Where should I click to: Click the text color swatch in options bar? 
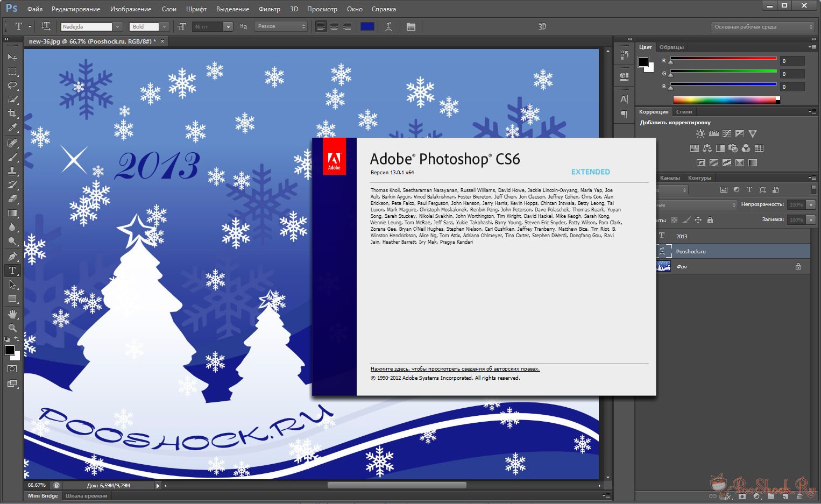pos(367,26)
